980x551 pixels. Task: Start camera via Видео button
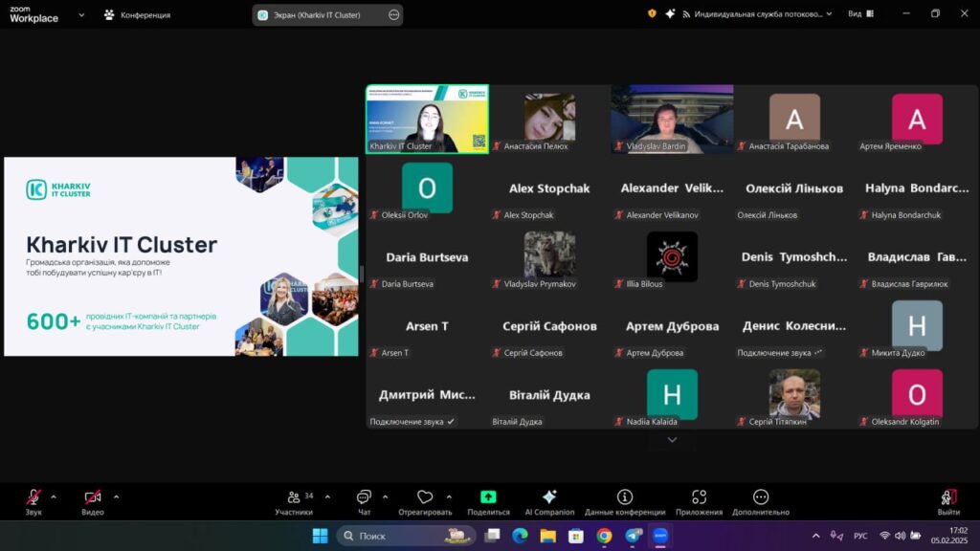(93, 501)
